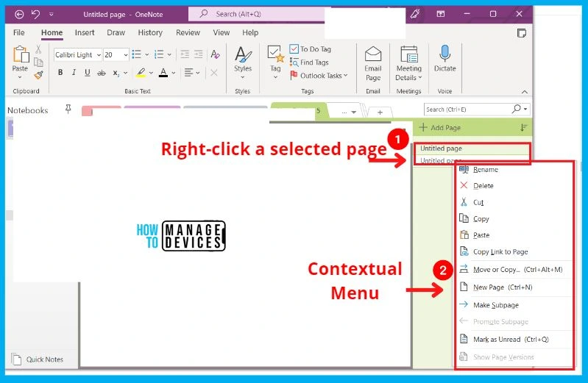Open the Help tab

coord(250,32)
